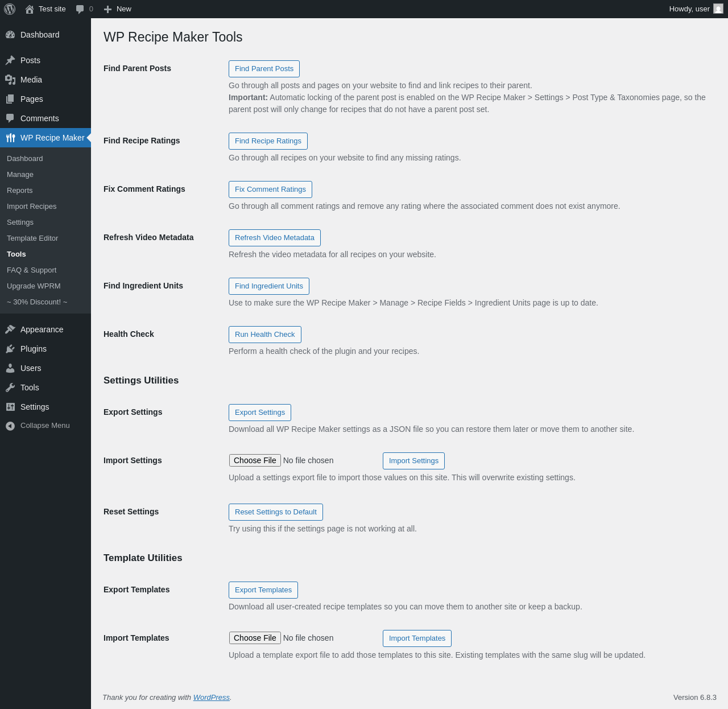Open Import Recipes in the submenu
Viewport: 728px width, 709px height.
pos(32,207)
